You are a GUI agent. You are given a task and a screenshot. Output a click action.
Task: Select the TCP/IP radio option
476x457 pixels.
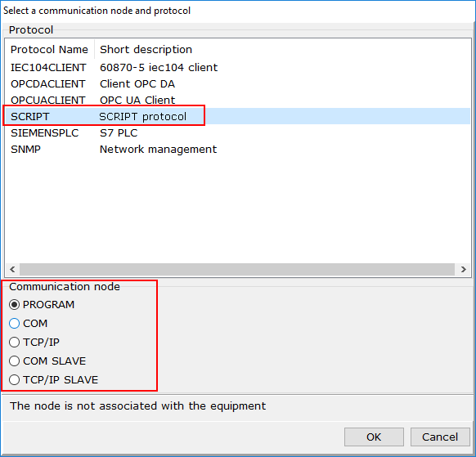[x=34, y=342]
